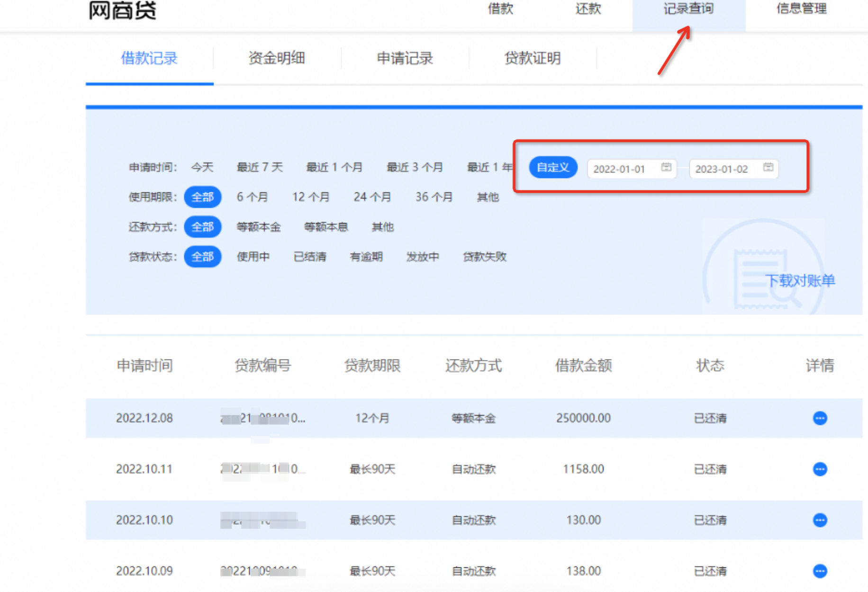This screenshot has height=592, width=868.
Task: Select 全部 in 还款方式 row
Action: point(202,227)
